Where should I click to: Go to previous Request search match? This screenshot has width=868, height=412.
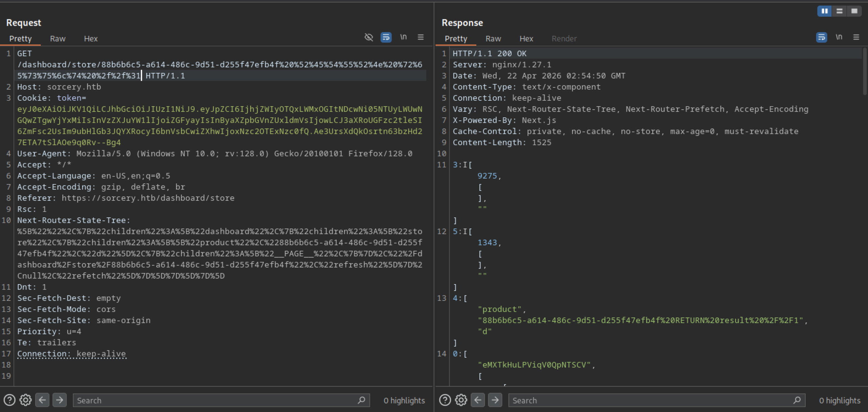(42, 400)
